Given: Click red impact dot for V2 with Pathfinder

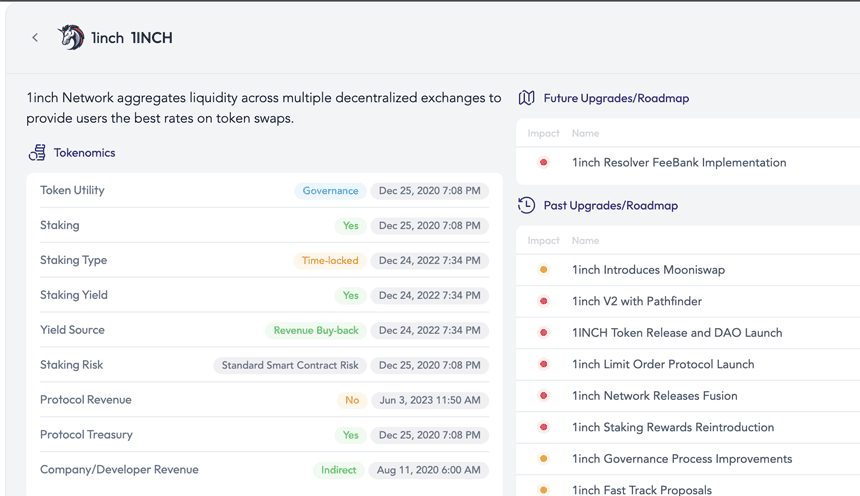Looking at the screenshot, I should (544, 301).
